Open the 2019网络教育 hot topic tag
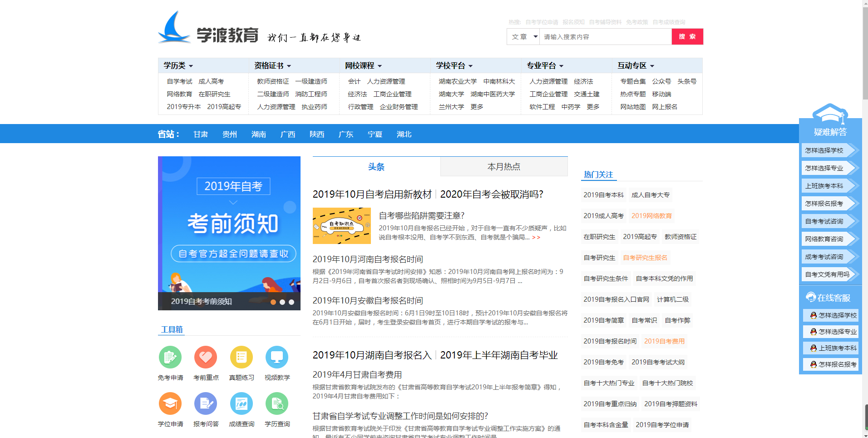 651,216
